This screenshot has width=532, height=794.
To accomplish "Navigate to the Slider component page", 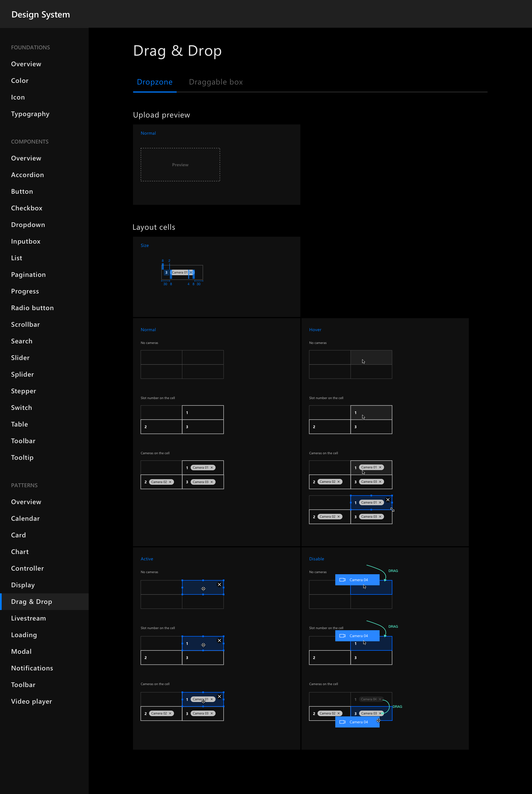I will coord(20,358).
